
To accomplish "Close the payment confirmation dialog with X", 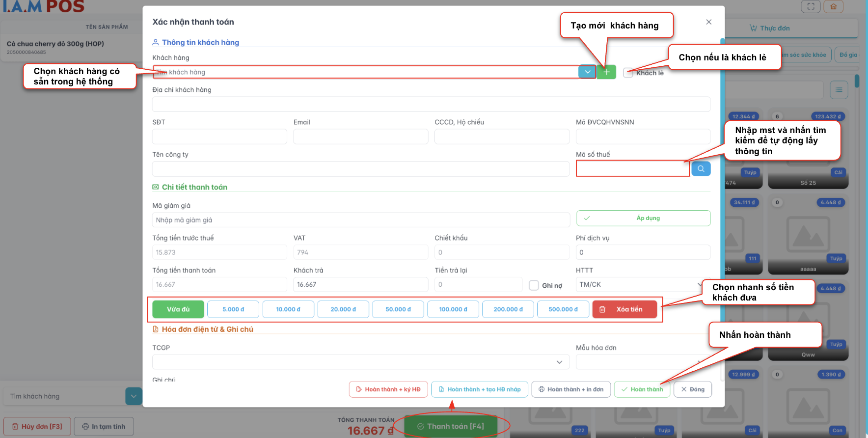I will [x=708, y=22].
